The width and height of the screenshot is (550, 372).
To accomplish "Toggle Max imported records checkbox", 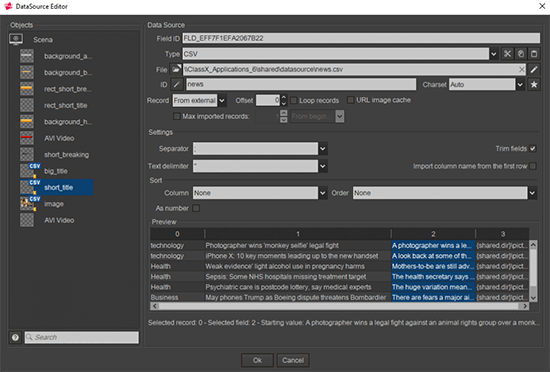I will click(x=177, y=116).
